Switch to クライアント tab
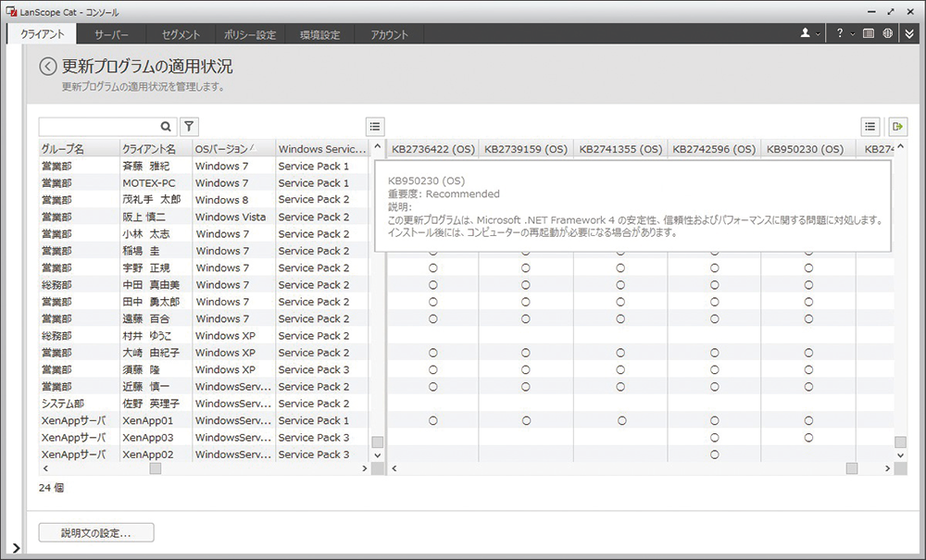The height and width of the screenshot is (560, 926). click(x=42, y=34)
